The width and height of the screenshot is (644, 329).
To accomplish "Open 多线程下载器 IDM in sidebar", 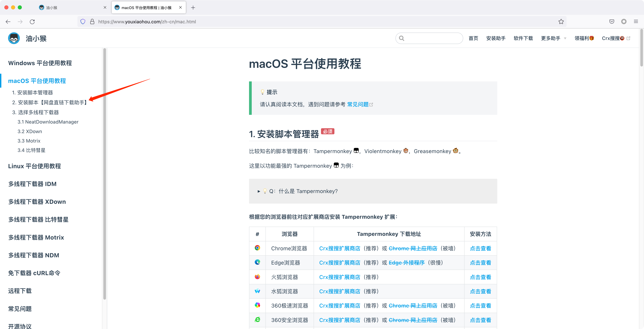I will (x=33, y=184).
